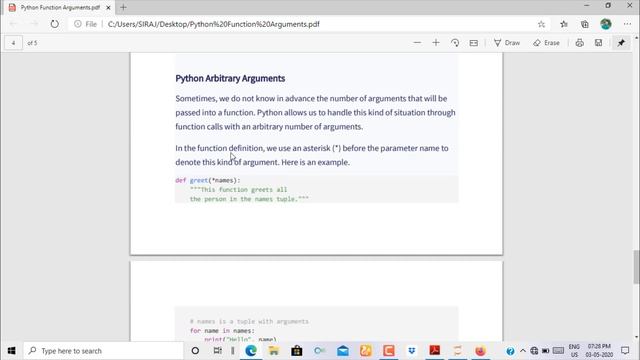Click scrollbar down arrow

pyautogui.click(x=636, y=337)
